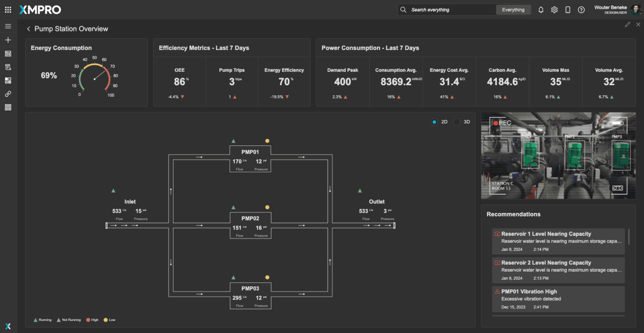644x333 pixels.
Task: Open the settings gear icon
Action: (554, 10)
